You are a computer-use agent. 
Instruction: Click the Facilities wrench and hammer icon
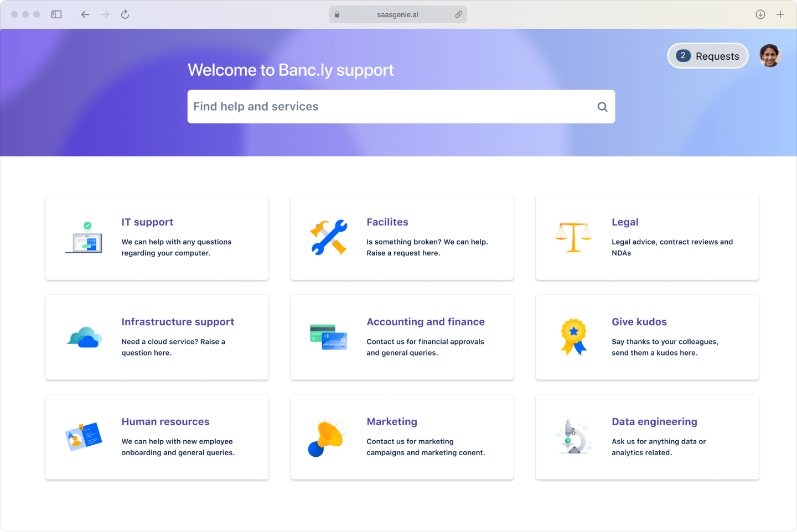[329, 237]
